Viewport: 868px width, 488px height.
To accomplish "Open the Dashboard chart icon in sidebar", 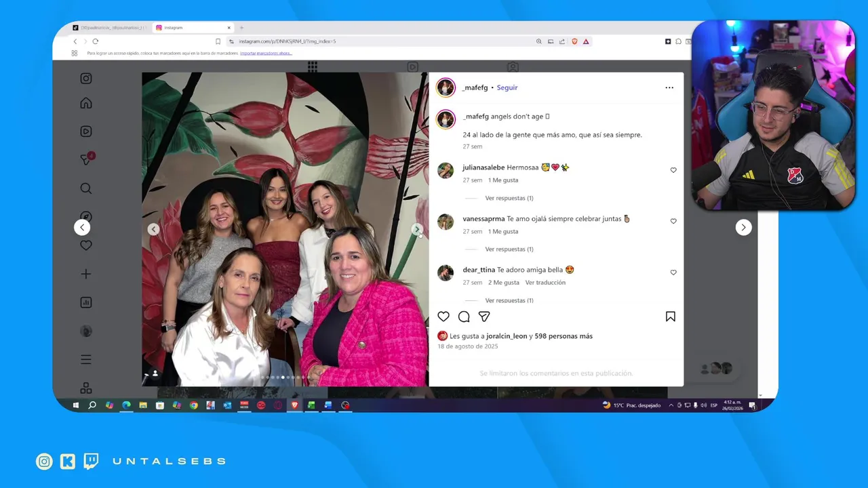I will (x=86, y=303).
